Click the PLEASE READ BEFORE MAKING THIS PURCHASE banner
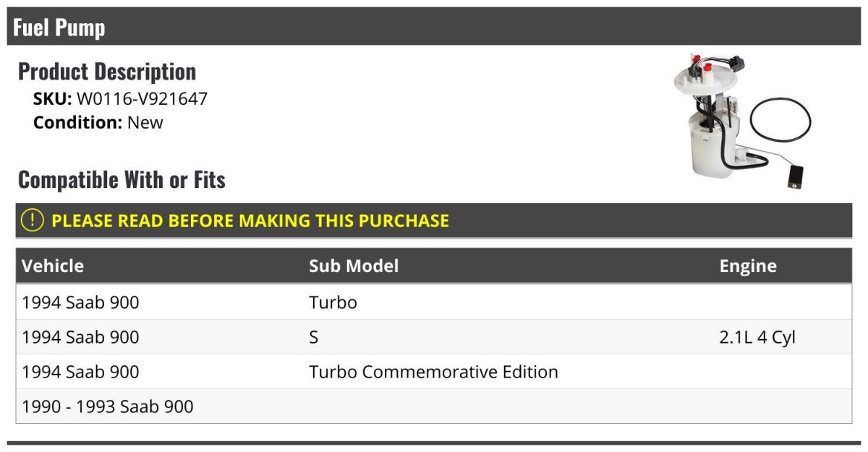Screen dimensions: 868x452 tap(434, 221)
